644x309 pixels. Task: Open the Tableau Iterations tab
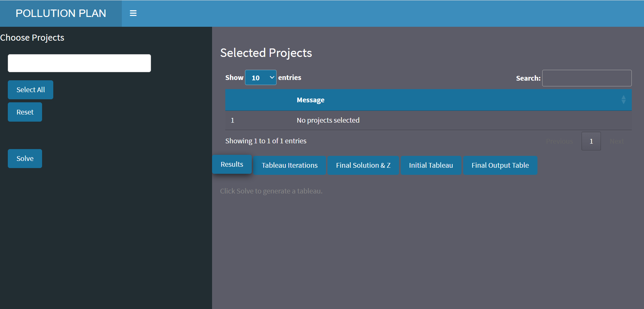tap(289, 165)
